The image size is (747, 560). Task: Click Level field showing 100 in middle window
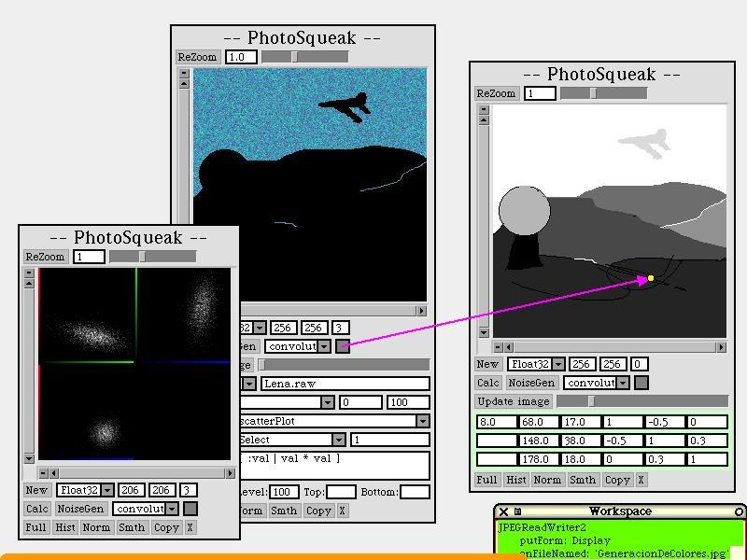click(x=285, y=492)
